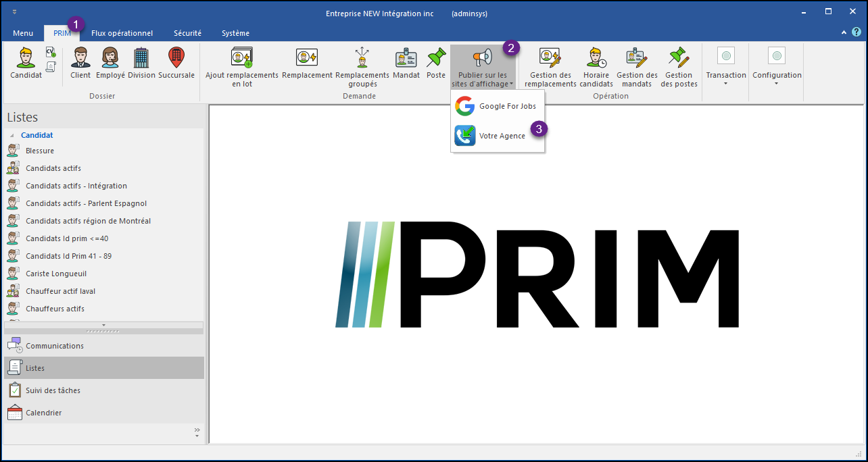Open the Calendrier pane
Screen dimensions: 868x462
coord(103,413)
